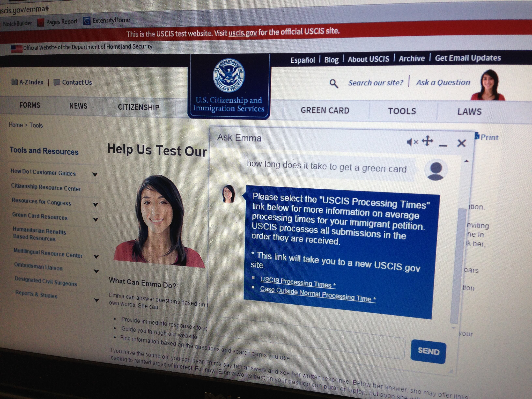Open A-Z Index book icon link
This screenshot has height=399, width=532.
tap(15, 82)
